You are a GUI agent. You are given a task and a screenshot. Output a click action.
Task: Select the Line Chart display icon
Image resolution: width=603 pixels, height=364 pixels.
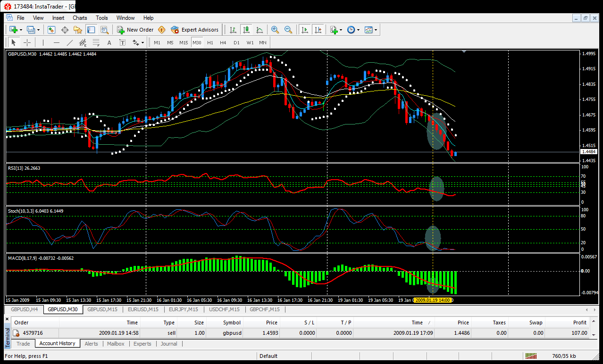pyautogui.click(x=259, y=30)
